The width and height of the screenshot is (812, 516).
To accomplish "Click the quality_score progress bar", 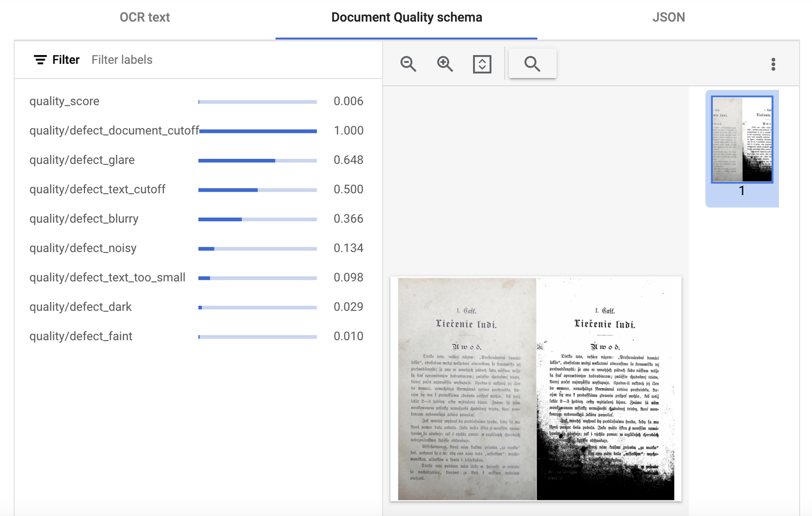I will (258, 102).
